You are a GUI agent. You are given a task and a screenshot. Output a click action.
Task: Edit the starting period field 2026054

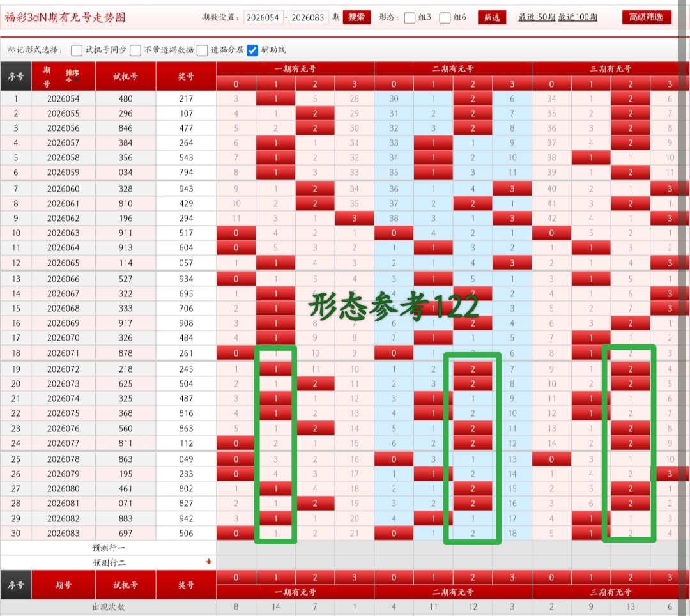[x=263, y=17]
